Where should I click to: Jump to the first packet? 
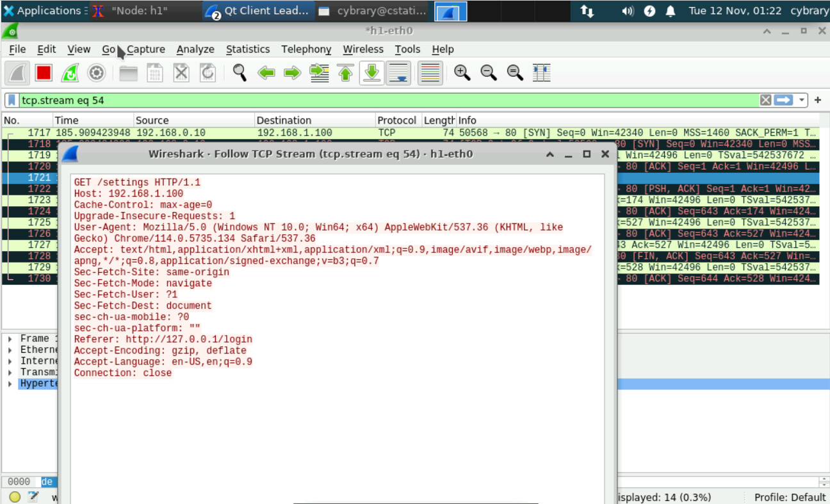click(x=346, y=73)
